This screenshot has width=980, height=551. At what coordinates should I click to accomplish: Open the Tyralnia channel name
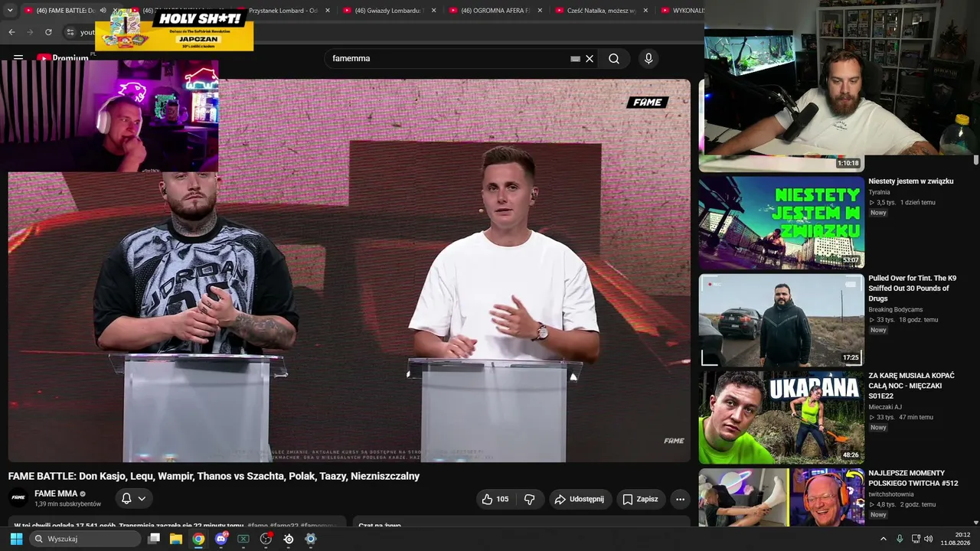tap(880, 192)
